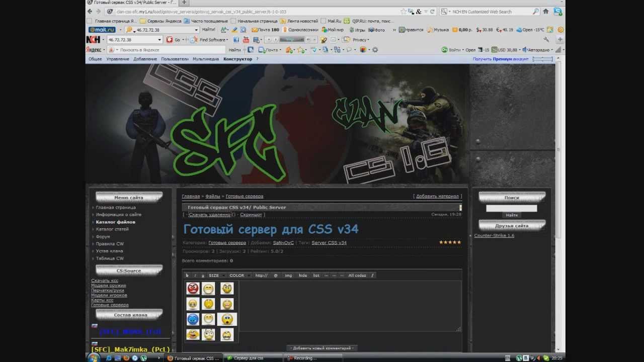This screenshot has height=362, width=644.
Task: Open 'Таблица CW' in site menu
Action: point(110,258)
